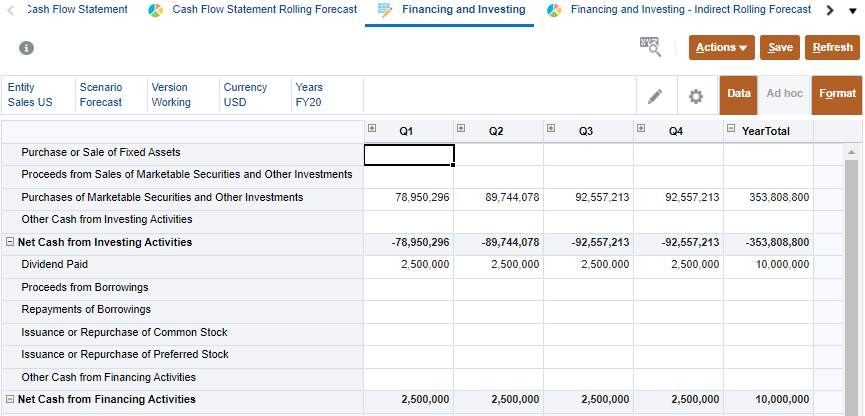Select the Q1 column header

pos(409,131)
